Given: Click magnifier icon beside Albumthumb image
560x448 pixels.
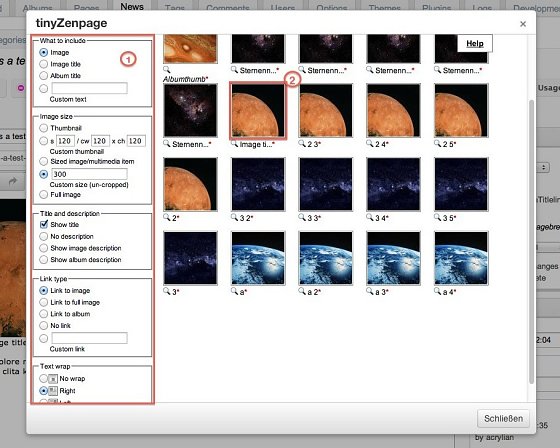Looking at the screenshot, I should (x=167, y=69).
